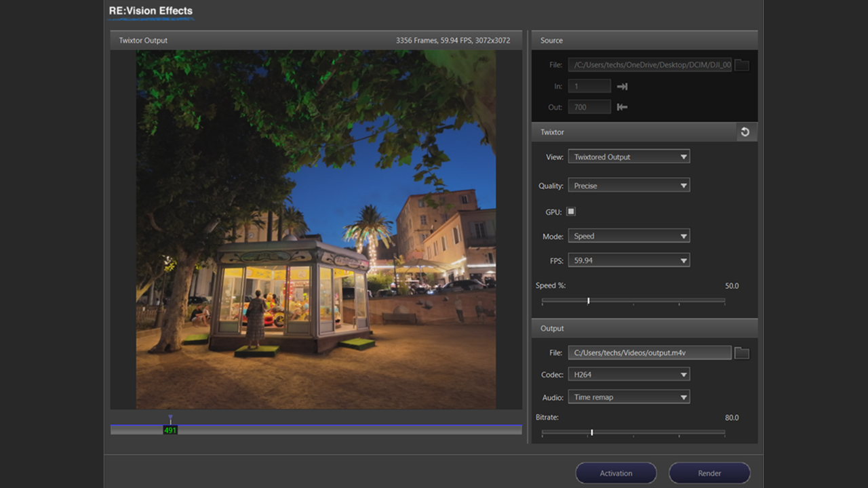This screenshot has width=868, height=488.
Task: Reset Twixtor settings with the circular arrow icon
Action: tap(745, 132)
